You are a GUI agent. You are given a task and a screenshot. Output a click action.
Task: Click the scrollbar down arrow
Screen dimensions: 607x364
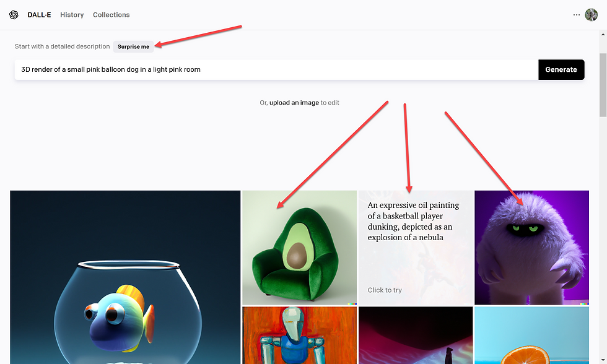(603, 360)
